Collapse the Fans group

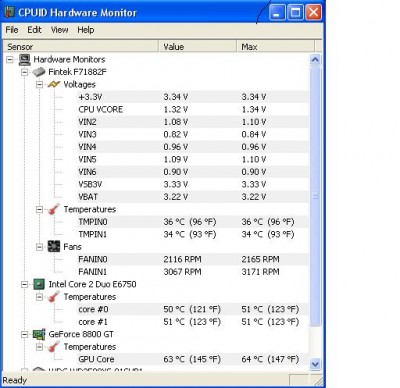click(x=39, y=247)
